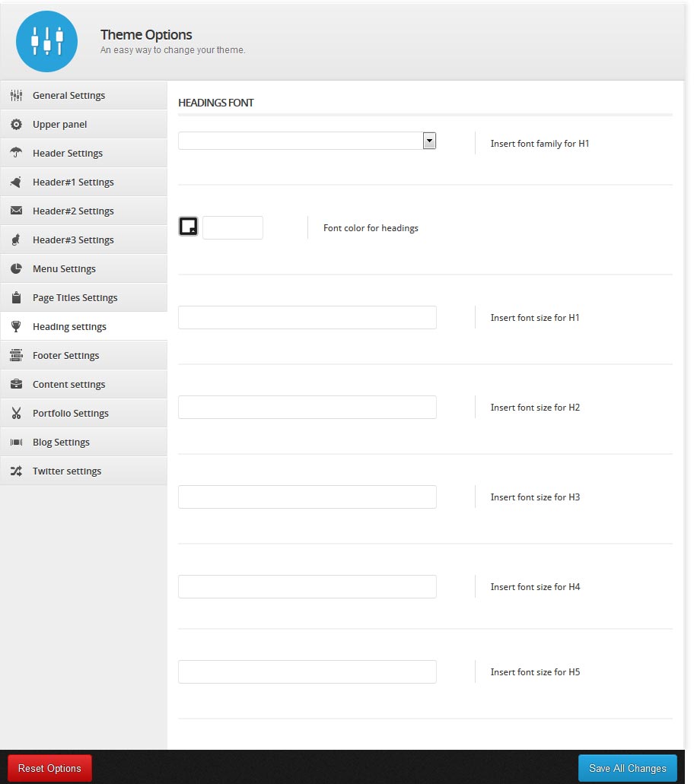Click the Header#2 Settings envelope icon
The width and height of the screenshot is (694, 784).
[16, 211]
